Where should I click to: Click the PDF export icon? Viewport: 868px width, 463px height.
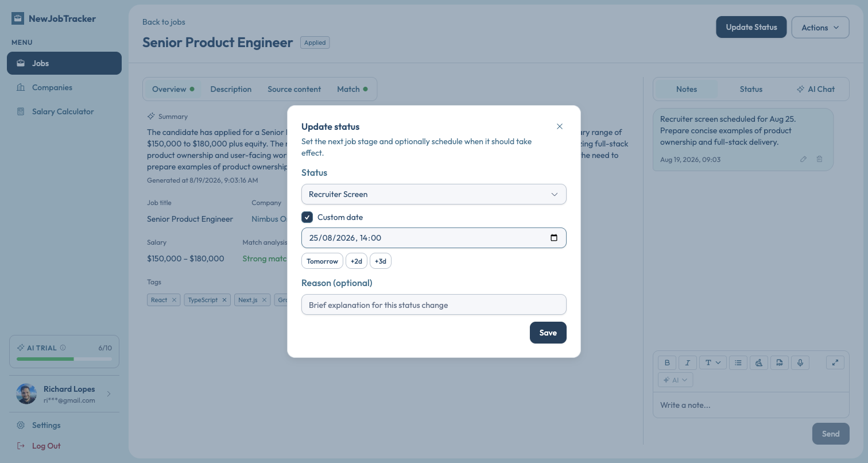pyautogui.click(x=780, y=362)
